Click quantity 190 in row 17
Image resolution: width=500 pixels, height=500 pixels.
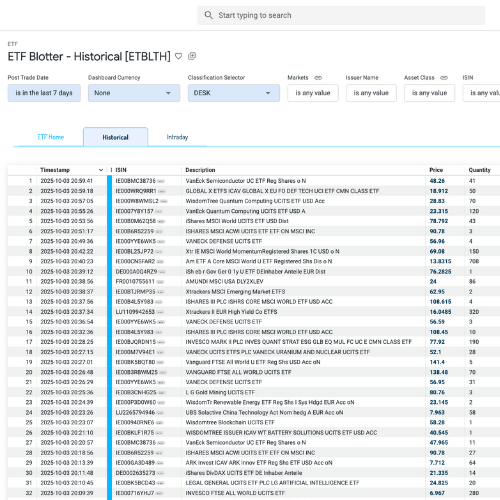[474, 342]
